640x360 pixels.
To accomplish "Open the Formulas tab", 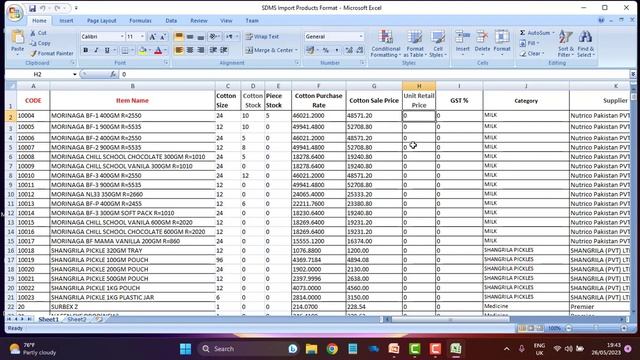I will [x=140, y=21].
